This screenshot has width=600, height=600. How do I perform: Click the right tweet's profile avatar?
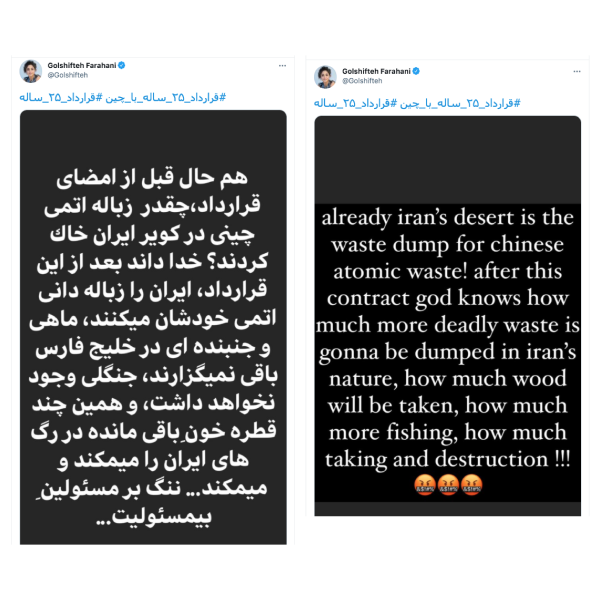[x=325, y=77]
